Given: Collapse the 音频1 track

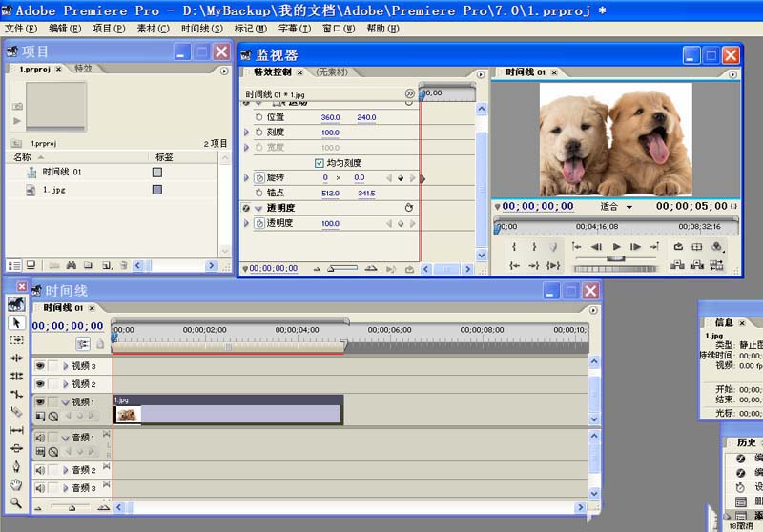Looking at the screenshot, I should [65, 439].
